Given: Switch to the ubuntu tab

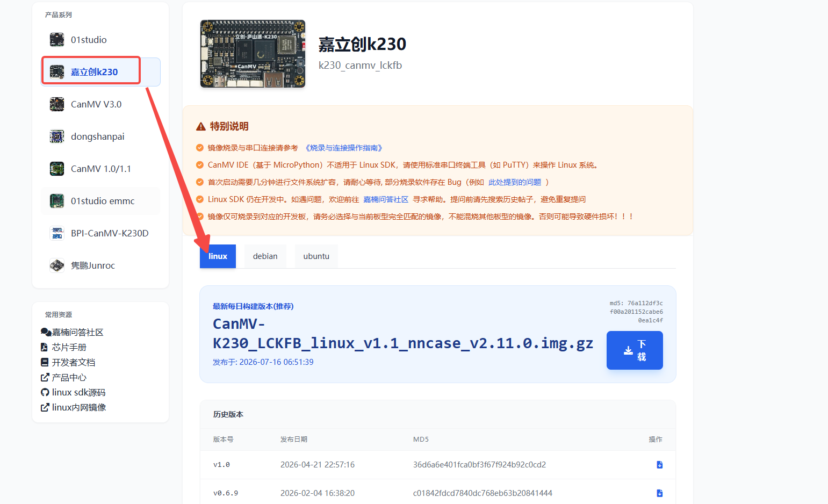Looking at the screenshot, I should [316, 256].
